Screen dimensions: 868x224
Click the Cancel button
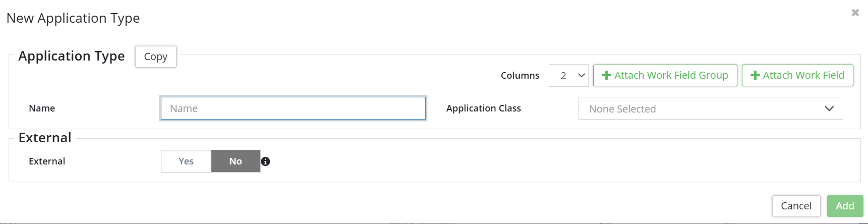click(796, 206)
